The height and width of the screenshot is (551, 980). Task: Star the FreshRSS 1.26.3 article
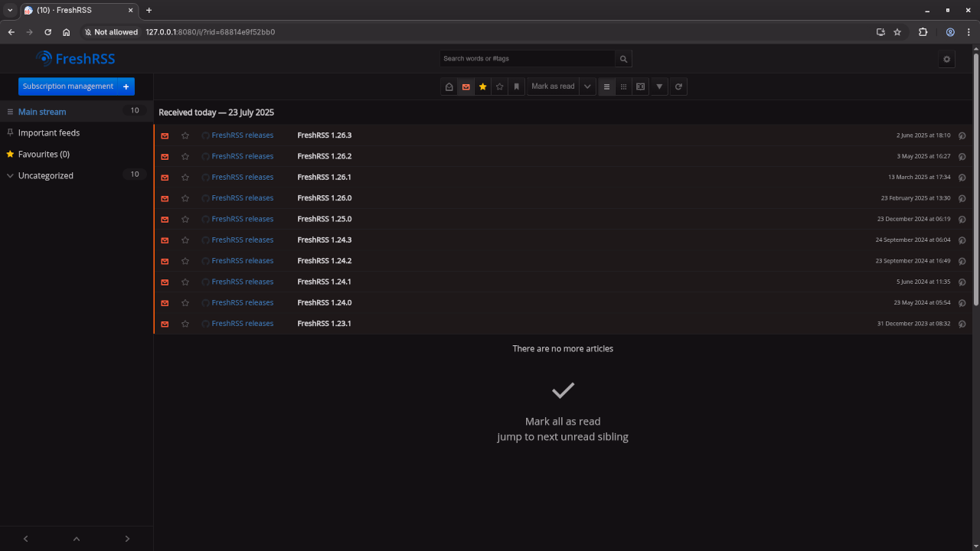[x=185, y=135]
